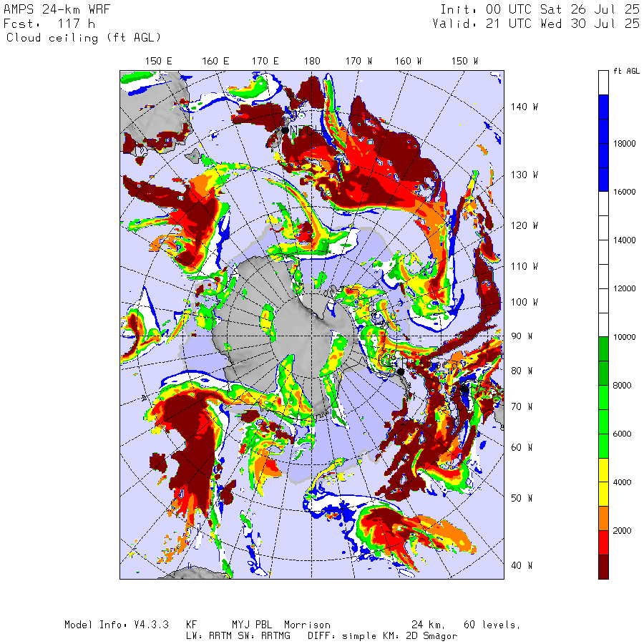Click the 14000 colorbar value
The width and height of the screenshot is (644, 644).
[x=624, y=240]
